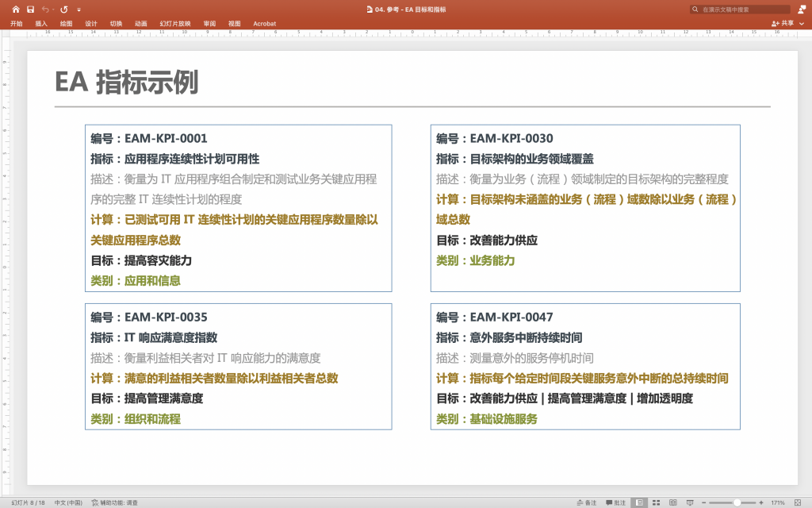The image size is (812, 508).
Task: Click the redo arrow icon
Action: click(x=64, y=10)
